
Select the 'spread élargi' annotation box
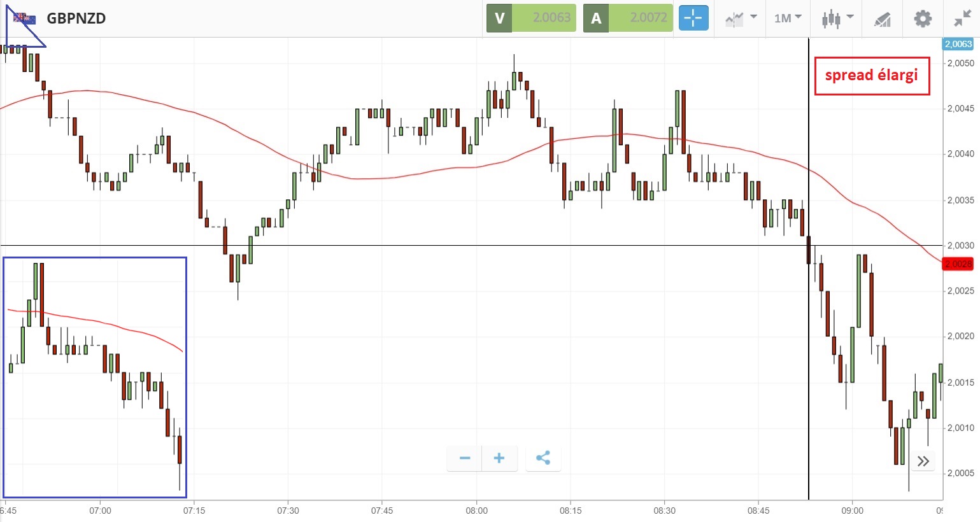click(x=871, y=76)
